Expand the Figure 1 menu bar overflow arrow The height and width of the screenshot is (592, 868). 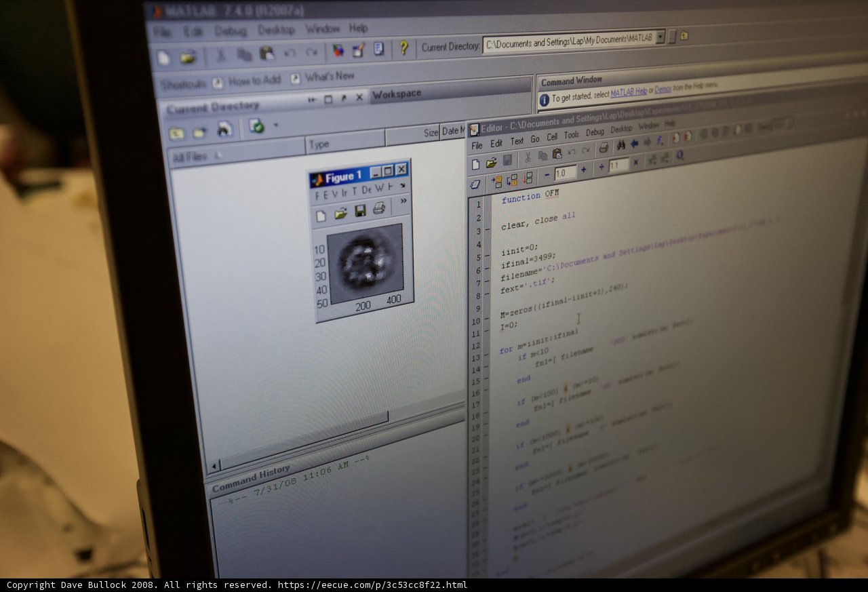click(402, 185)
